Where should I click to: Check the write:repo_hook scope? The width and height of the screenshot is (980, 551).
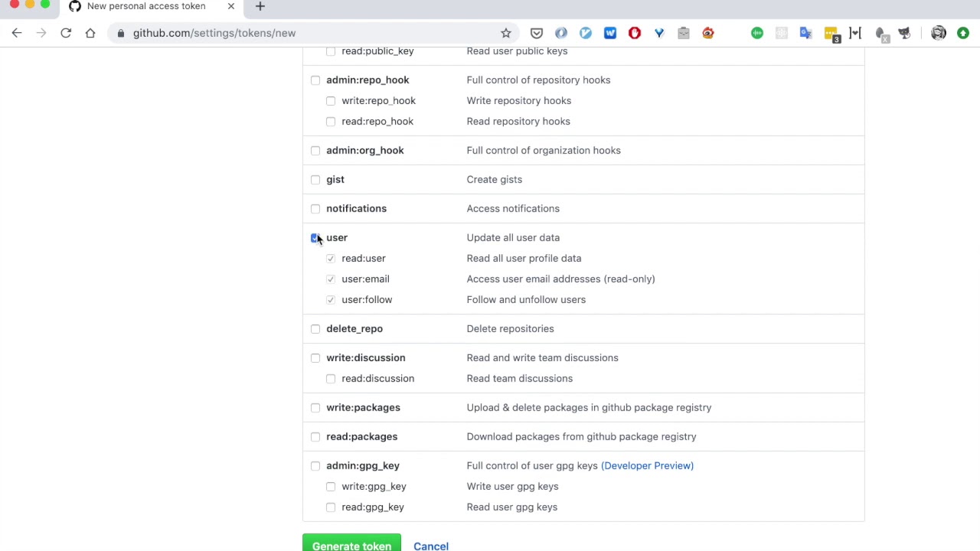click(x=331, y=100)
